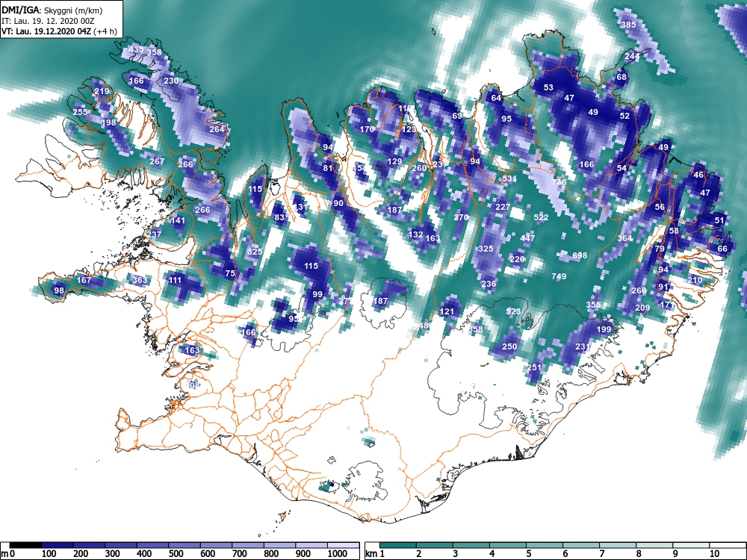
Task: Click the visibility value 167 on the map
Action: (84, 280)
